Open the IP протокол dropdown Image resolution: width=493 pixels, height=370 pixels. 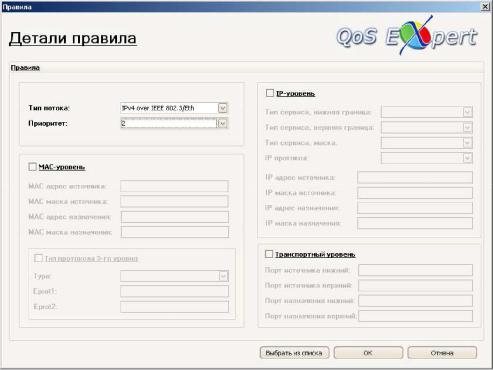tap(467, 158)
